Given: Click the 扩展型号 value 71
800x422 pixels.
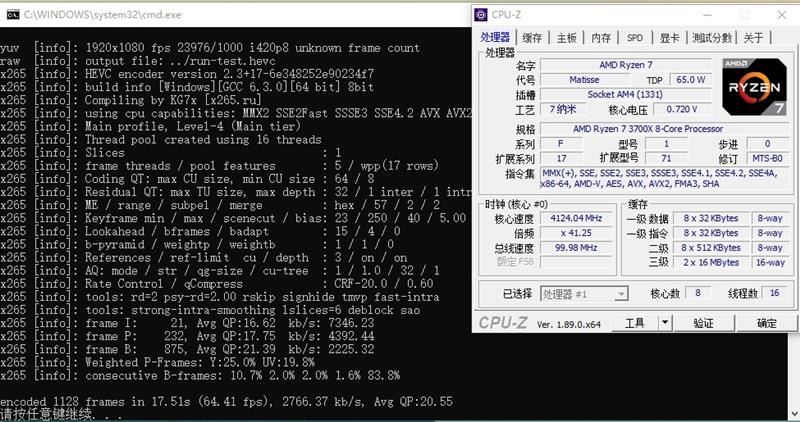Looking at the screenshot, I should coord(666,158).
